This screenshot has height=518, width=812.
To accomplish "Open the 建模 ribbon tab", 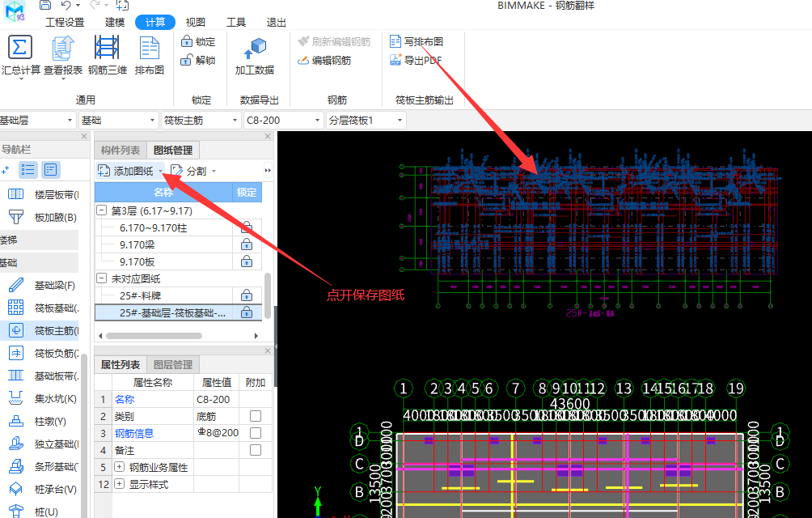I will [115, 23].
